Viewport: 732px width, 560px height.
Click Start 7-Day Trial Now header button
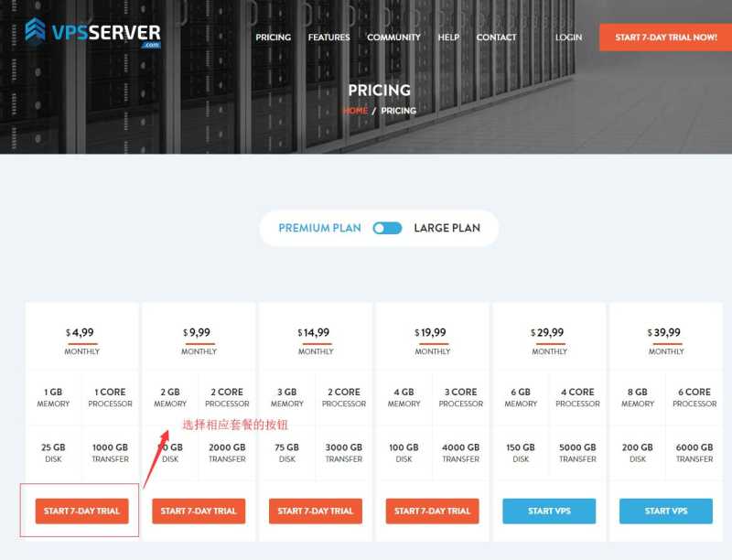(x=666, y=38)
